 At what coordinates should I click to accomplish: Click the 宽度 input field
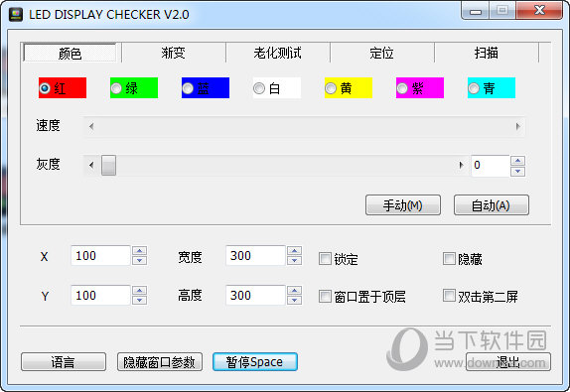(x=255, y=256)
